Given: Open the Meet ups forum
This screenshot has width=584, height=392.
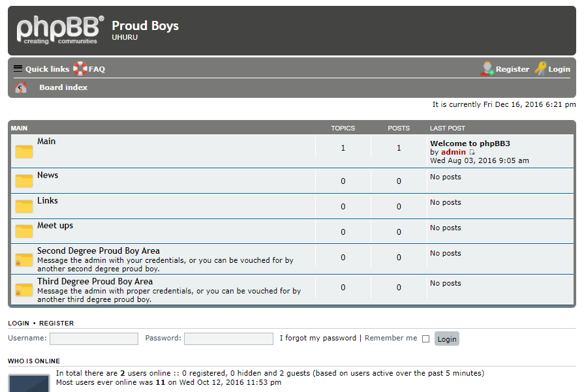Looking at the screenshot, I should [55, 226].
